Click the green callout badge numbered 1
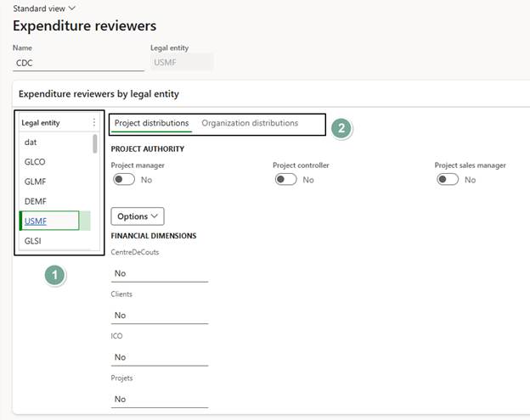 pyautogui.click(x=55, y=275)
